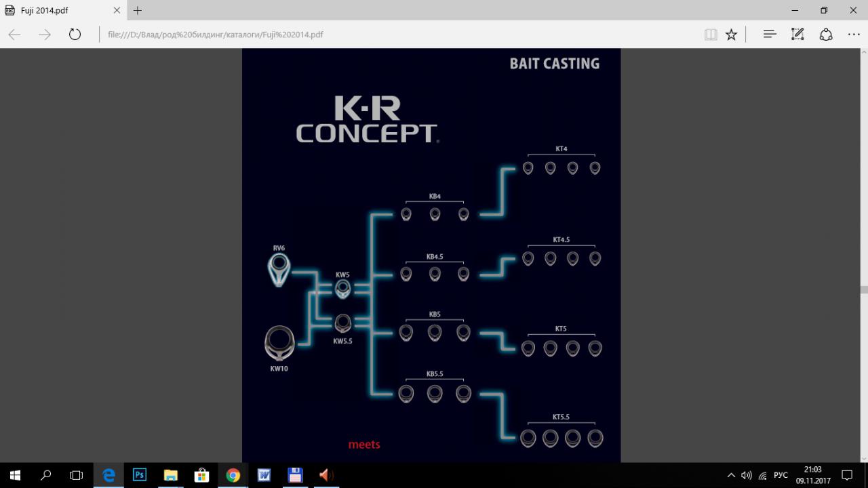Open Edge's More actions menu
The width and height of the screenshot is (868, 488).
[854, 35]
